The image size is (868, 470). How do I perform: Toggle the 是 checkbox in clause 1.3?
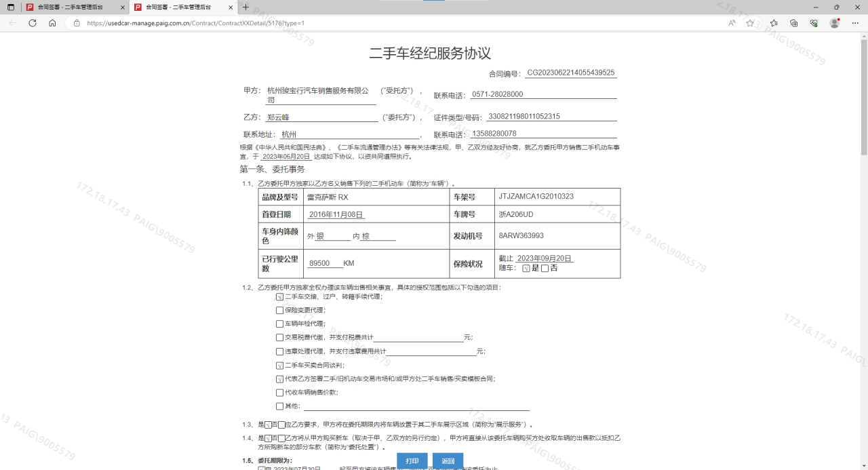click(268, 425)
